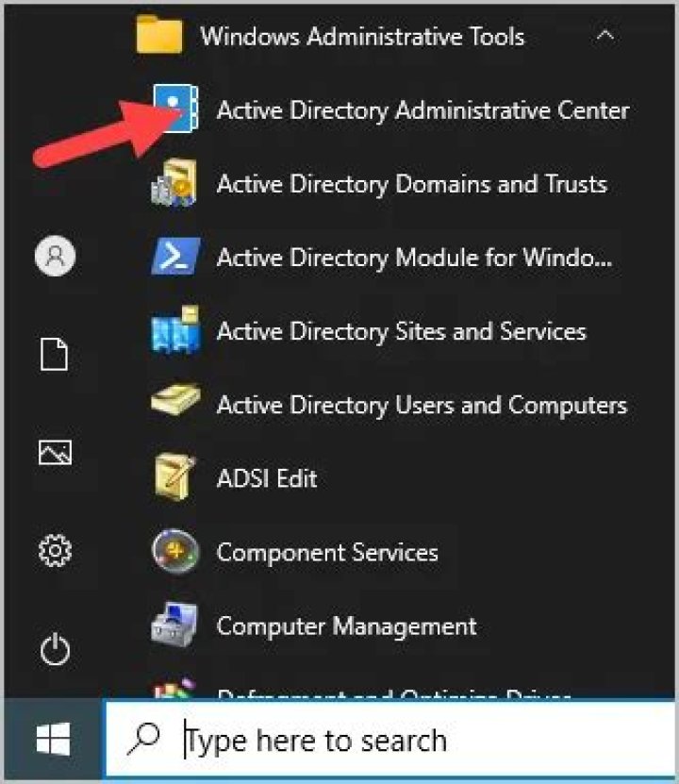
Task: Open Pictures from the Start sidebar
Action: point(55,453)
